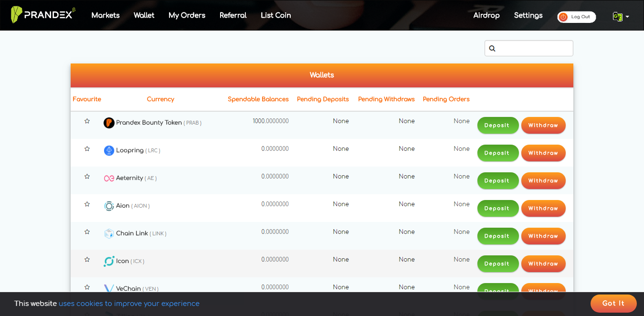Withdraw Chain Link tokens
Screen dimensions: 644x316
click(x=543, y=236)
